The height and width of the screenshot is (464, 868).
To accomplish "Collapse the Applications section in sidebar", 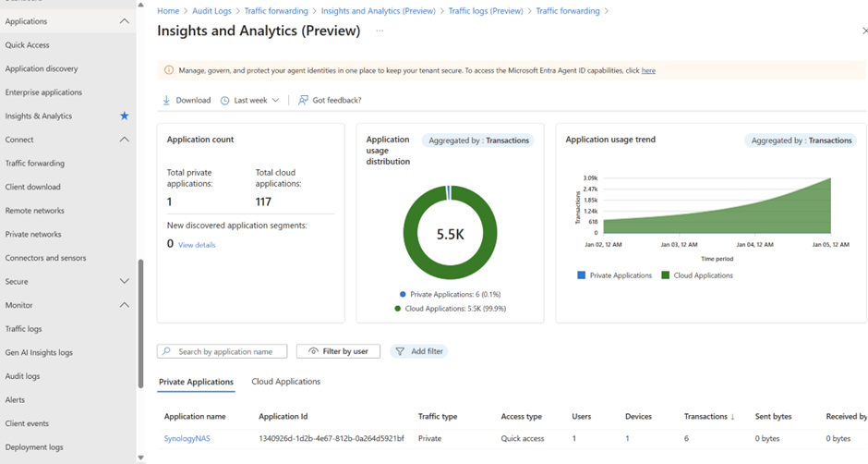I will tap(124, 21).
